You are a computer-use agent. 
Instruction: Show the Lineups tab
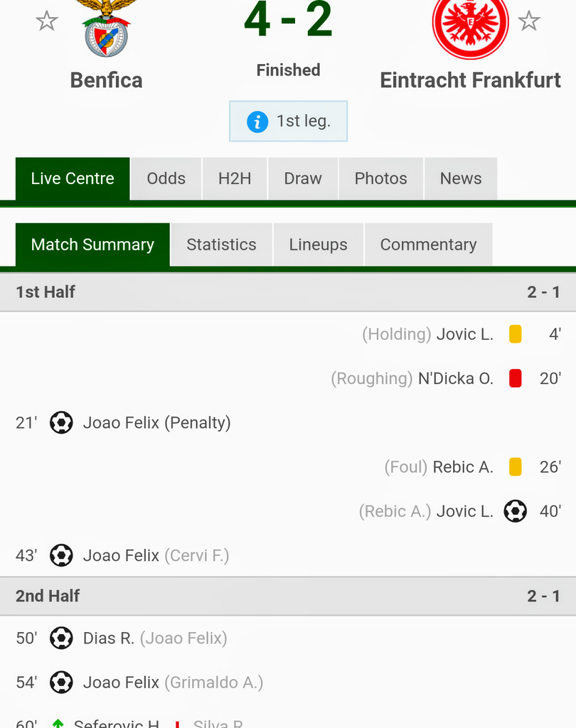[318, 245]
